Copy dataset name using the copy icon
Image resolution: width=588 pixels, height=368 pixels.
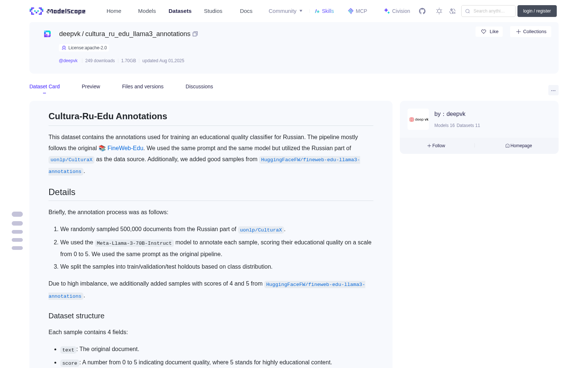click(195, 34)
